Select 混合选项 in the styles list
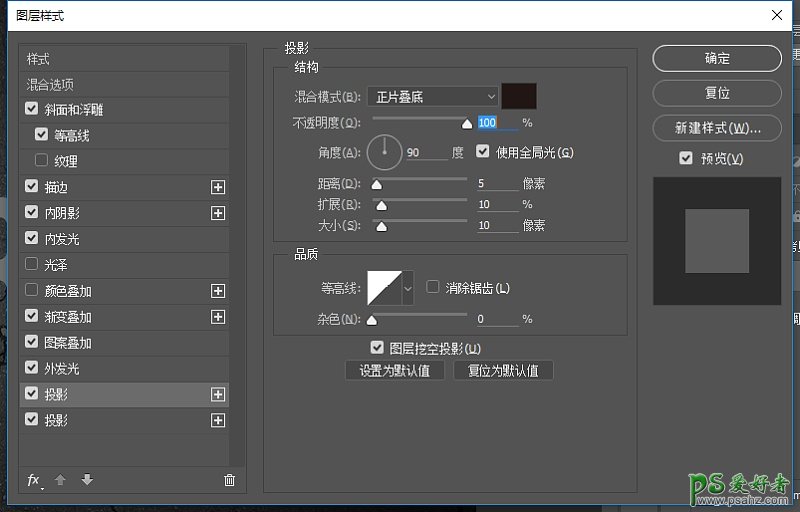The image size is (800, 512). click(50, 85)
